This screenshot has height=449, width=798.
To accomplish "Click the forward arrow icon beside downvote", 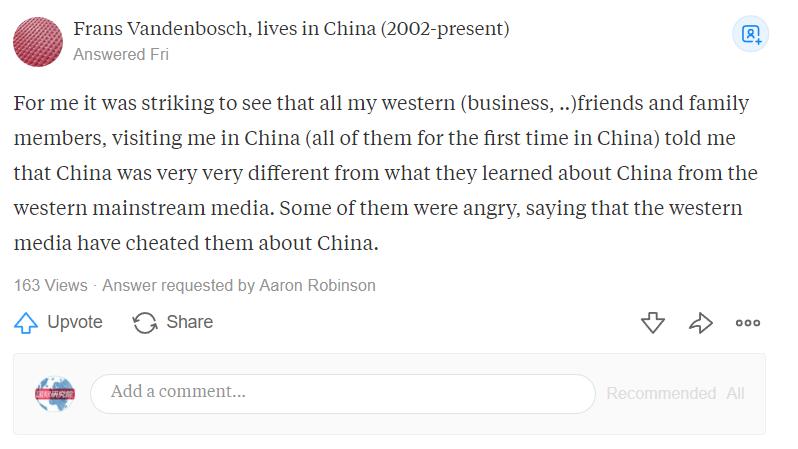I will tap(700, 322).
